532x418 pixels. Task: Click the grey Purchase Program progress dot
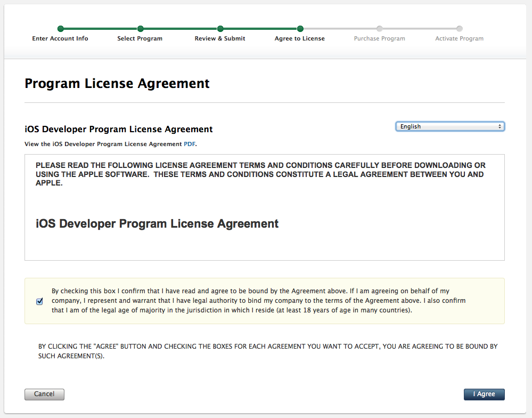point(380,28)
